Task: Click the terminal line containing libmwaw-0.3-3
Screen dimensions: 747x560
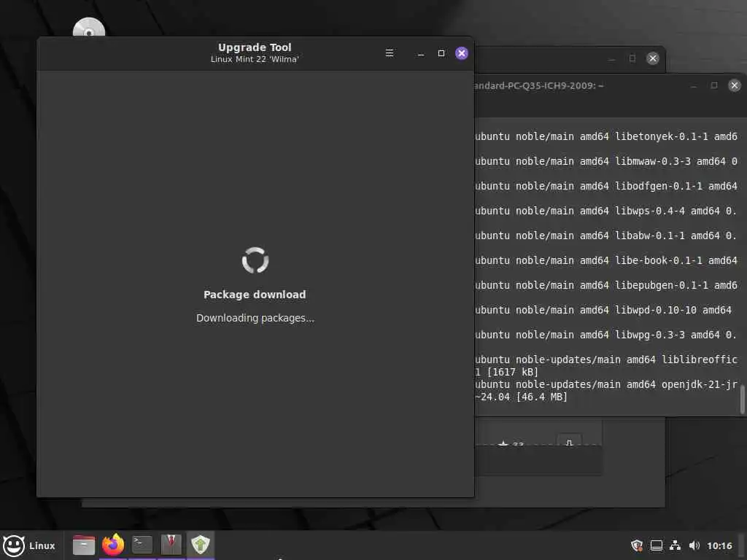Action: pos(606,161)
